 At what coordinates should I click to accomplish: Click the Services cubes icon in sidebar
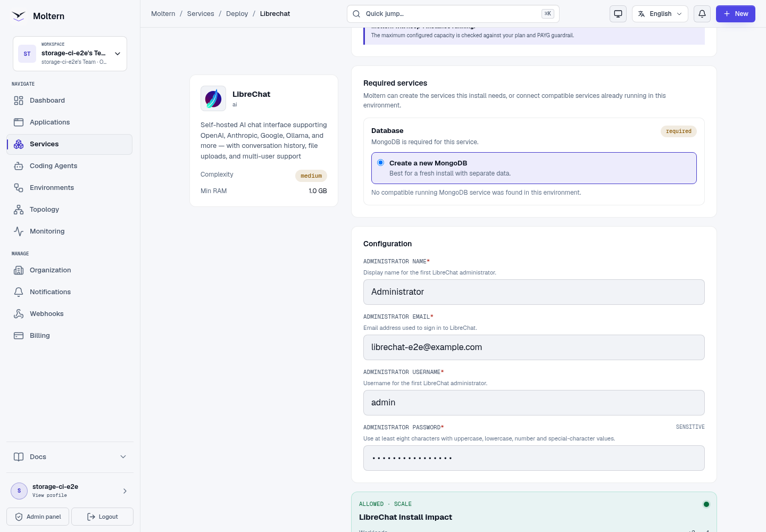pos(19,144)
